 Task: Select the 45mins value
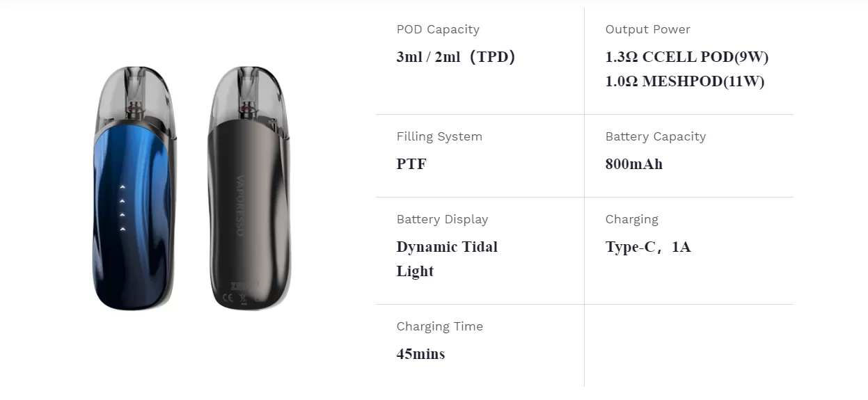click(x=420, y=354)
